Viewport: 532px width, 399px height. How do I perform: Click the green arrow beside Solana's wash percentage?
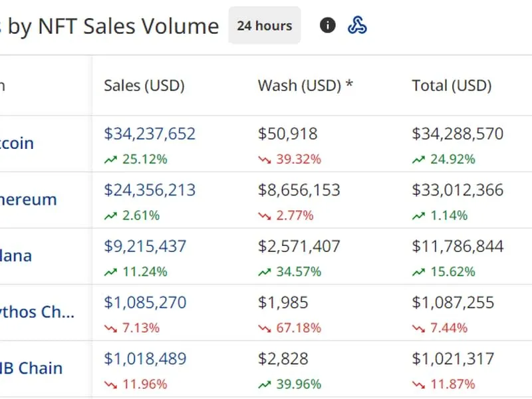(x=264, y=272)
